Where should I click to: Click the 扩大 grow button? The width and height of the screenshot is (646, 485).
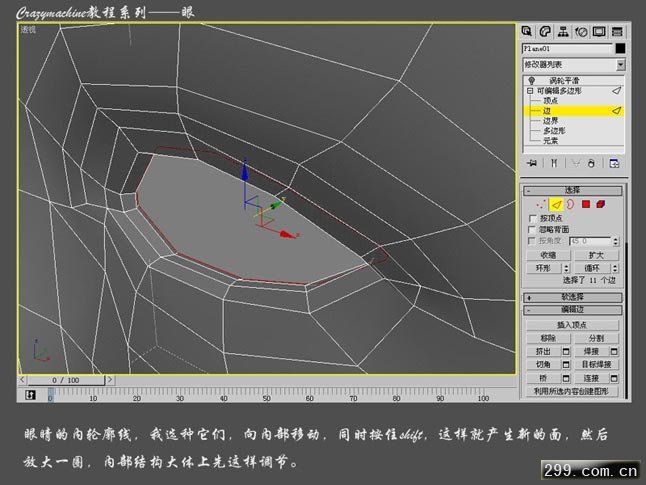(596, 255)
